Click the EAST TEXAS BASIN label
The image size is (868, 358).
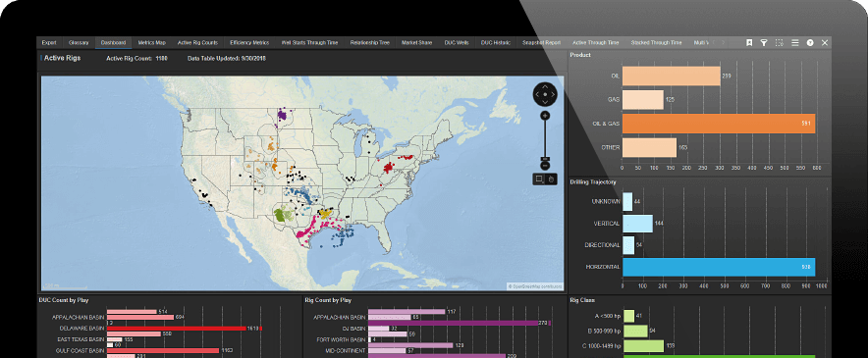(81, 339)
